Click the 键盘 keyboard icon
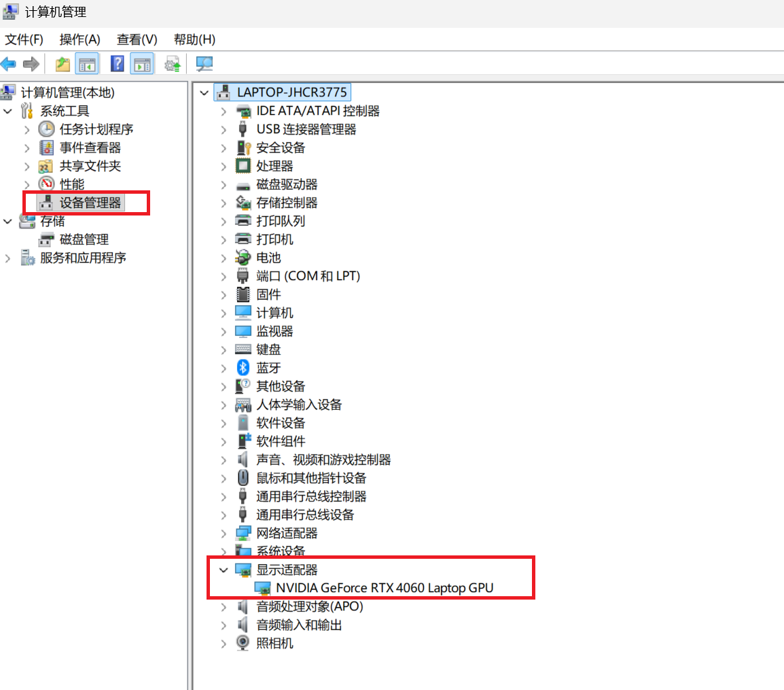 click(x=243, y=349)
